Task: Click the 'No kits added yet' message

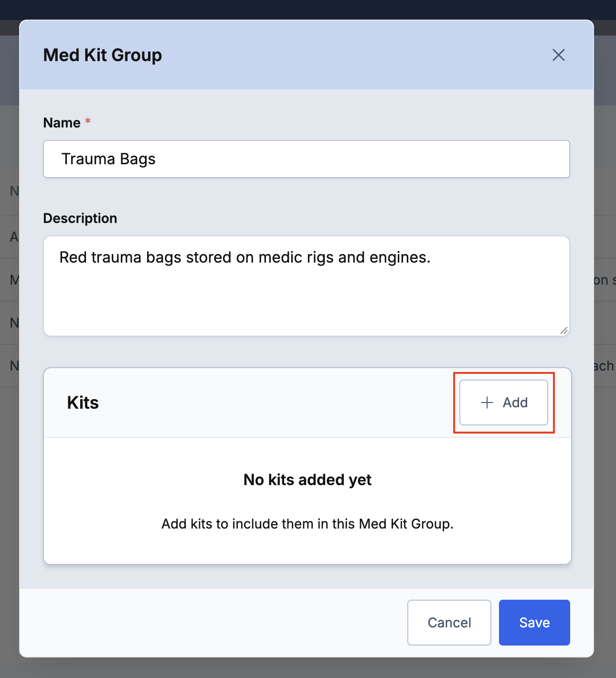Action: point(308,480)
